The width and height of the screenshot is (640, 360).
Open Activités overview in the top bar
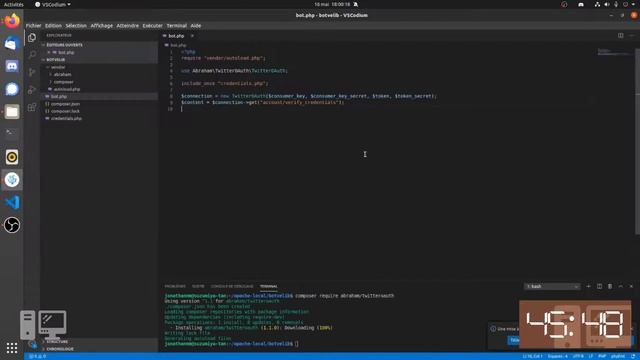tap(13, 4)
